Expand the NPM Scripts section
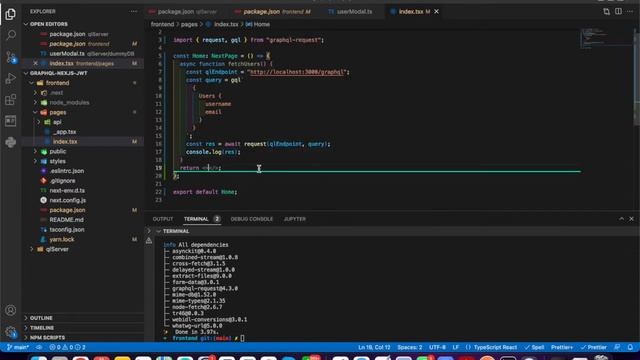 47,338
